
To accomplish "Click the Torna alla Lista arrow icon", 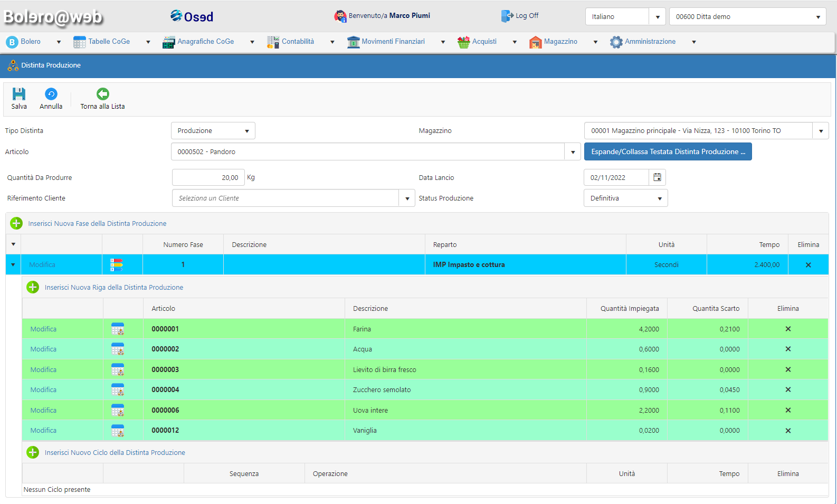I will pyautogui.click(x=103, y=94).
